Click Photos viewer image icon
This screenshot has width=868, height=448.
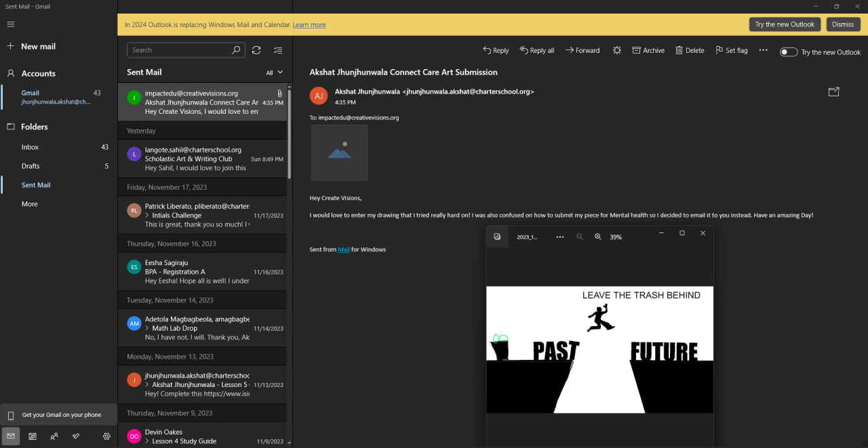(x=497, y=237)
